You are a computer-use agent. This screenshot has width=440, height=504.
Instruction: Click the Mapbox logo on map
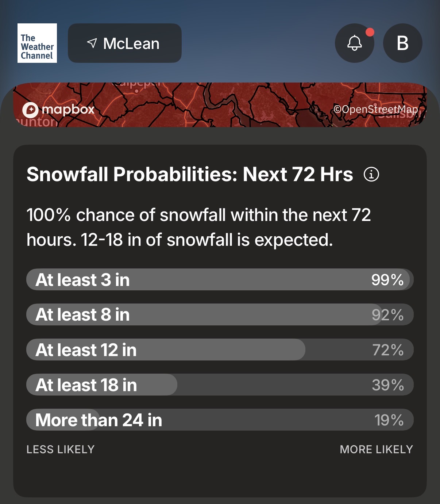pos(58,109)
